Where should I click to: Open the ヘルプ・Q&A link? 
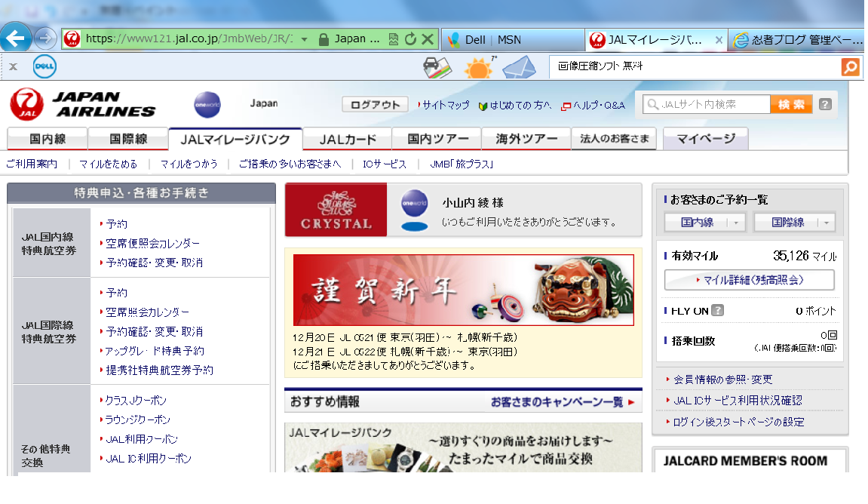[x=598, y=105]
